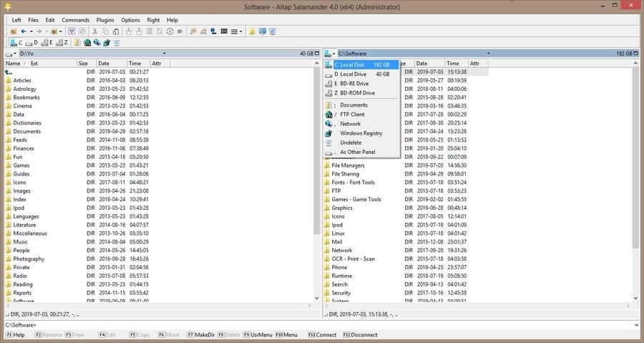The width and height of the screenshot is (644, 343).
Task: Expand the Hot Paths dropdown arrow
Action: [x=61, y=32]
